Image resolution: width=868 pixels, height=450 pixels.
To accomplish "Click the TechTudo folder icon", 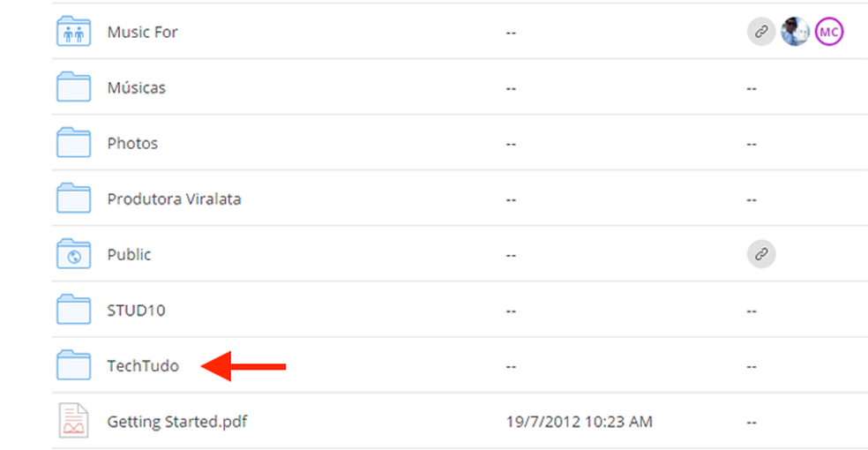I will [x=73, y=365].
